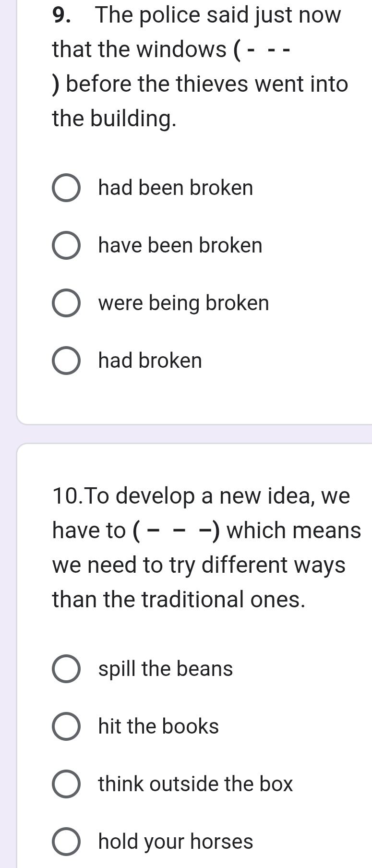
Task: Choose the 'have been broken' radio circle
Action: coord(66,245)
